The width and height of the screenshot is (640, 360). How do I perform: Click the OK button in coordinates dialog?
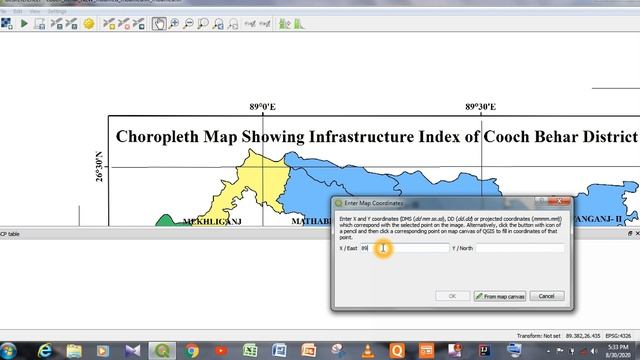[x=452, y=296]
